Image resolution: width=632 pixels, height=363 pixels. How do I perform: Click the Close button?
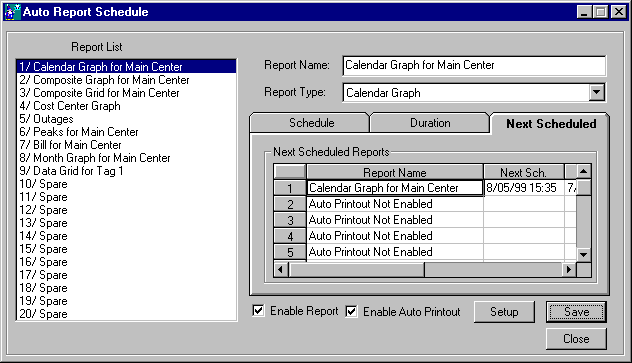pyautogui.click(x=576, y=339)
